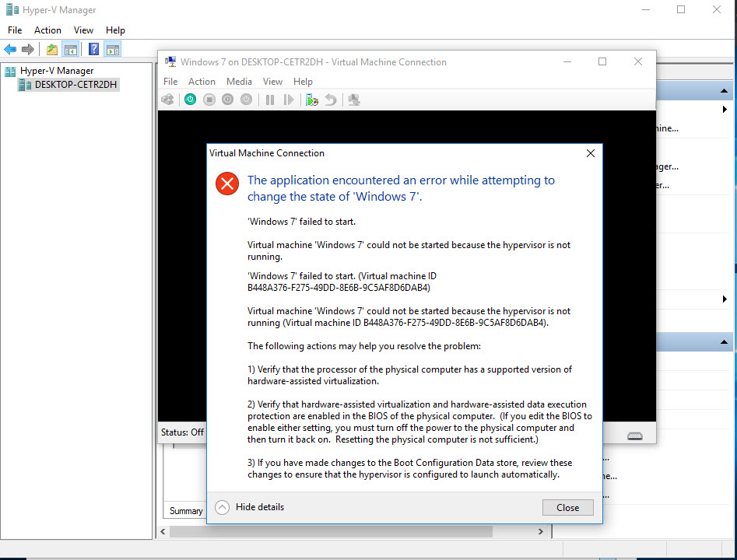This screenshot has width=737, height=560.
Task: Open the Help menu in Hyper-V Manager
Action: point(115,30)
